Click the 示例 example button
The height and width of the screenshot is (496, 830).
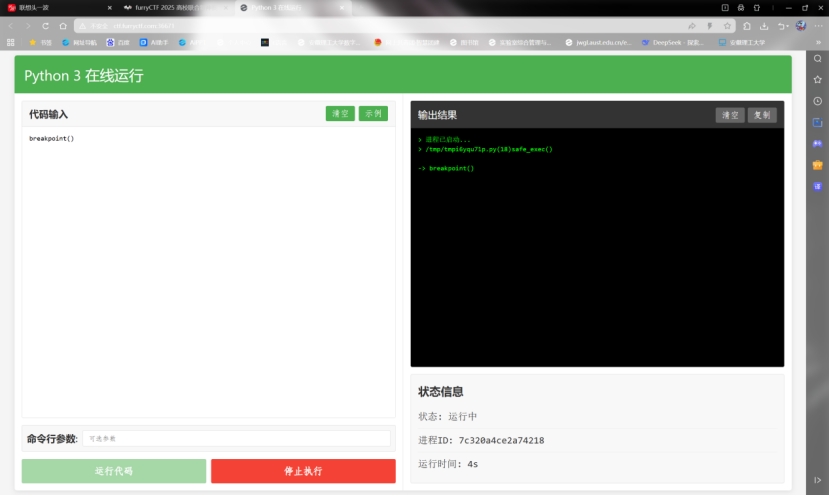pos(373,114)
